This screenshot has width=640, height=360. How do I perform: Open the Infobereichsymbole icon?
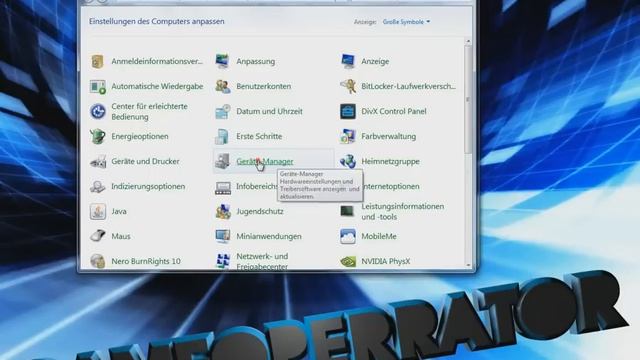pyautogui.click(x=222, y=187)
